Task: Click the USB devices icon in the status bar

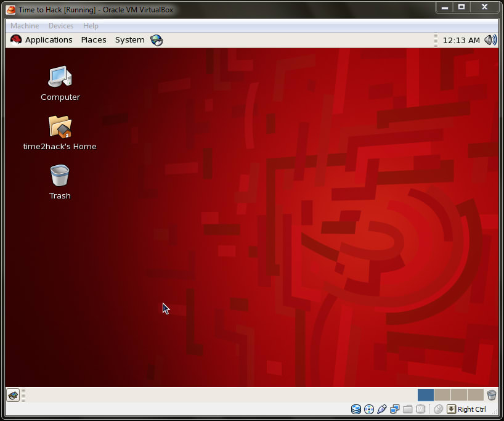Action: click(x=381, y=409)
